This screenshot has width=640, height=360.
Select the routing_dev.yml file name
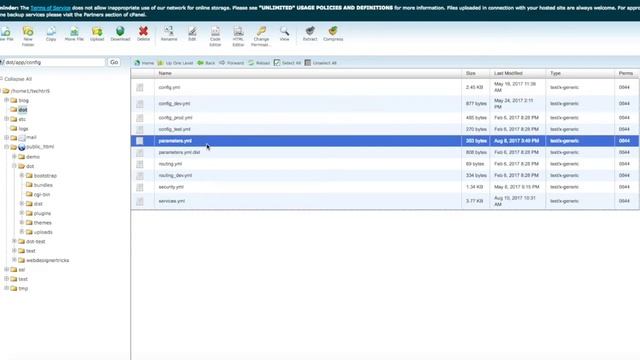(x=175, y=176)
